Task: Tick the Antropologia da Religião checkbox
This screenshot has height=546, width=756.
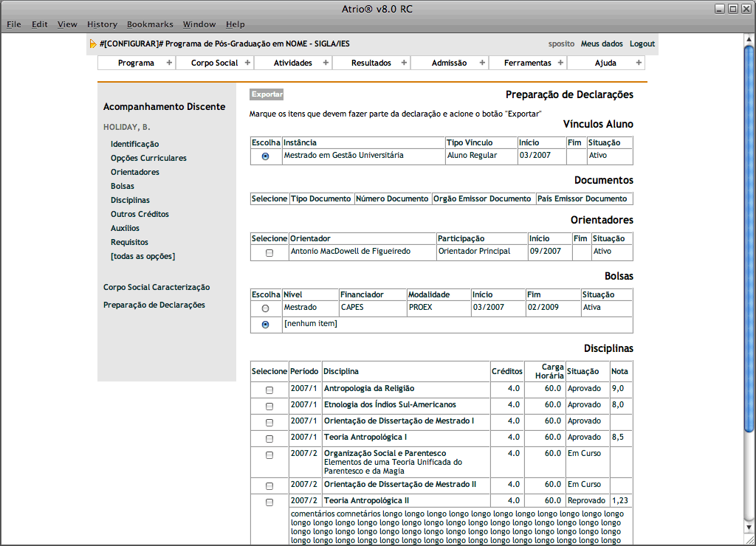Action: click(269, 390)
